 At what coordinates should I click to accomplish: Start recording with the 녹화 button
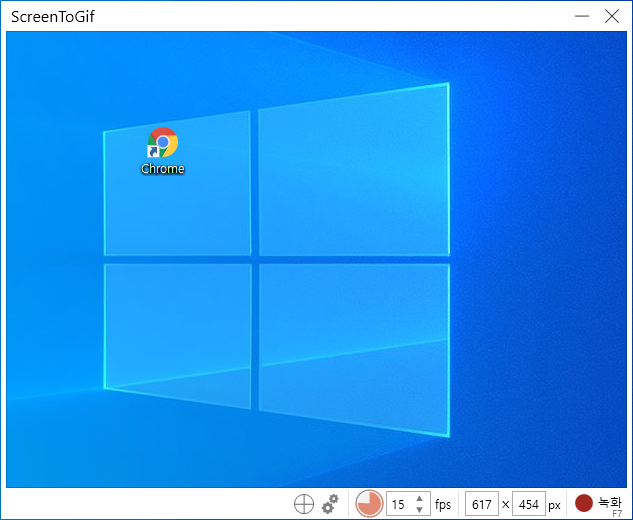[598, 504]
